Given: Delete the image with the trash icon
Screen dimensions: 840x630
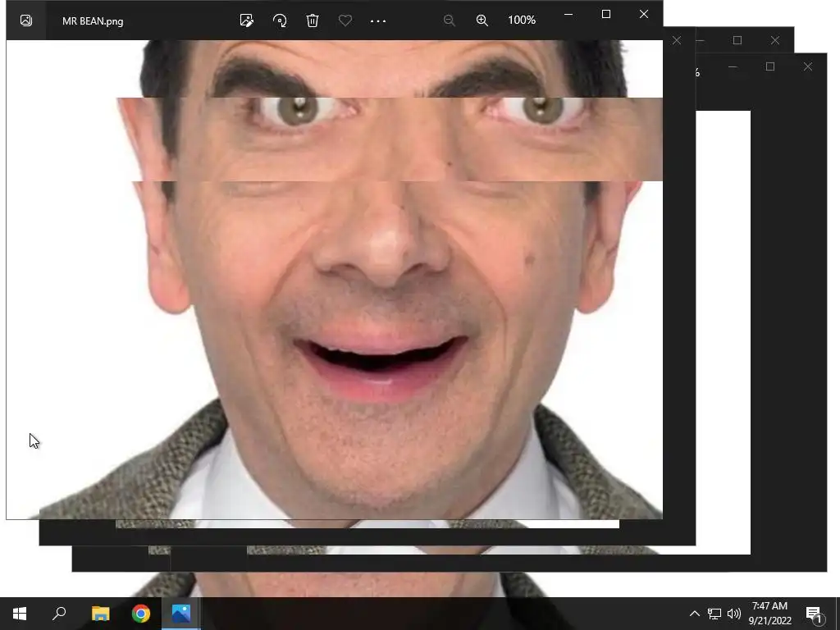Looking at the screenshot, I should click(x=313, y=21).
